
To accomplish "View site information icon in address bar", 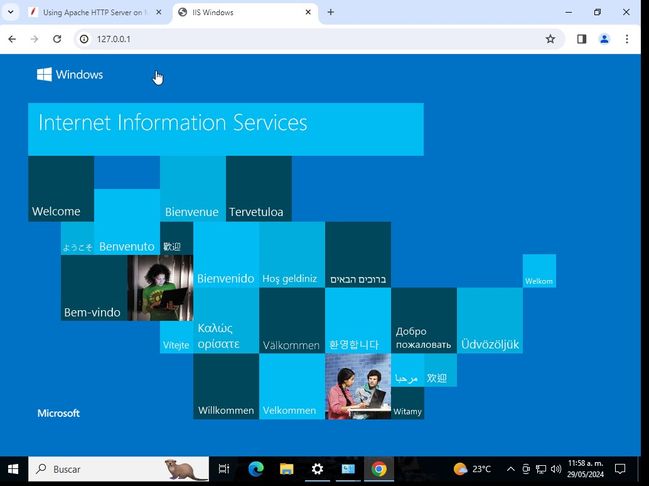I will point(84,39).
